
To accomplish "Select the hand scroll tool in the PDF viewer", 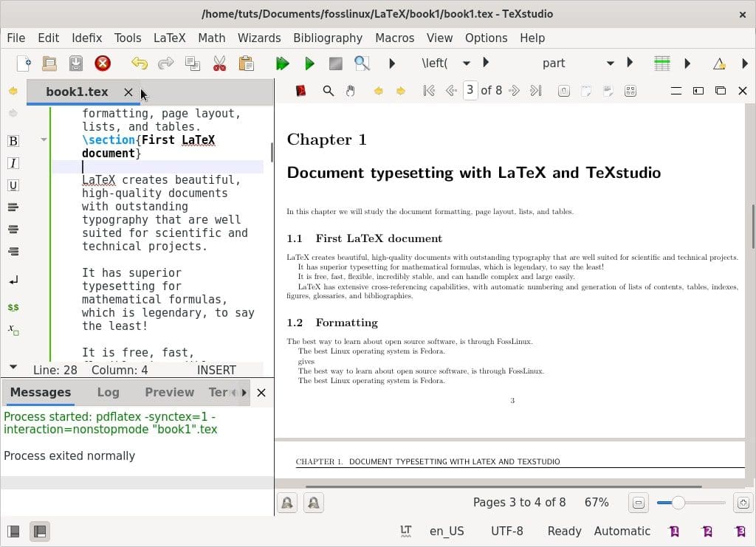I will [x=351, y=91].
